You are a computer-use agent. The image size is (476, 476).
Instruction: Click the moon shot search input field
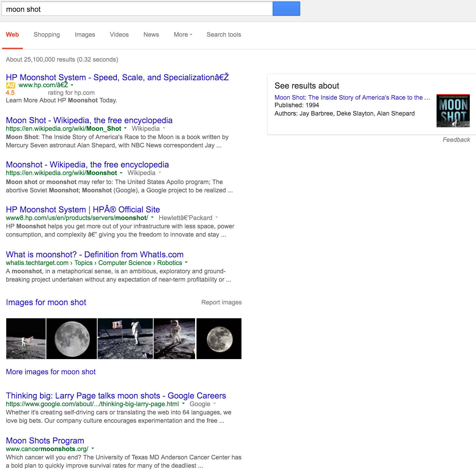point(137,9)
